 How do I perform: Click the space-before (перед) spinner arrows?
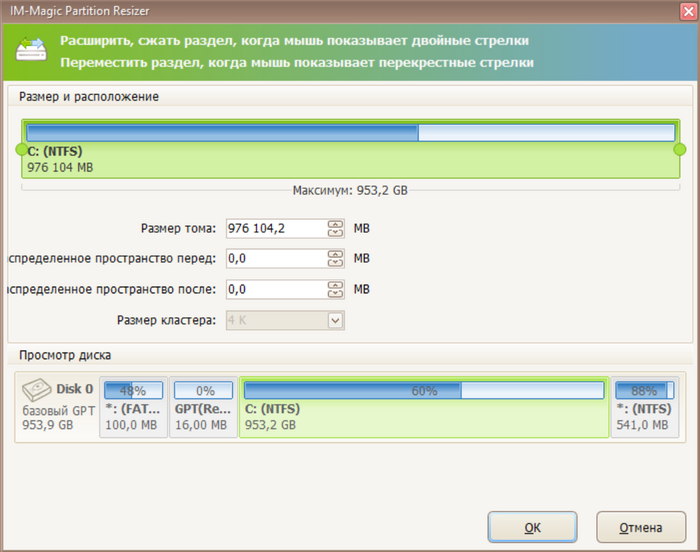pyautogui.click(x=335, y=258)
